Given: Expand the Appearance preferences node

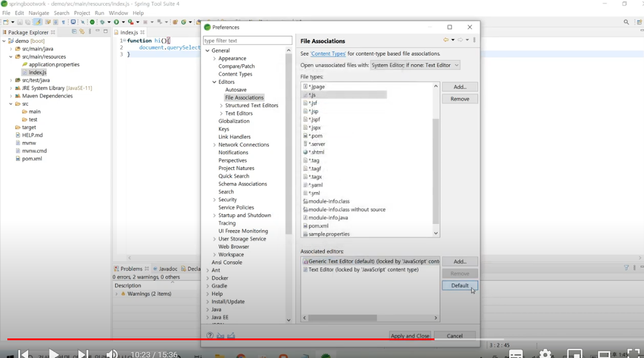Looking at the screenshot, I should point(214,59).
